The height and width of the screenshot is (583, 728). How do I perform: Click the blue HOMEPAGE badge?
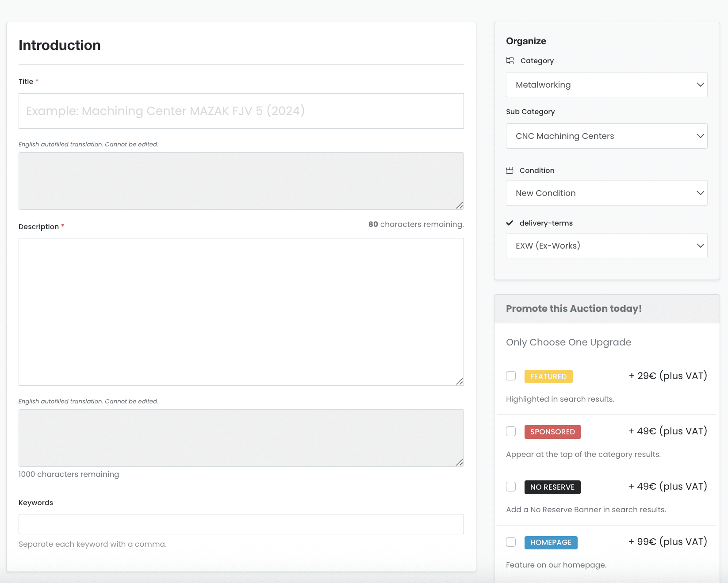pos(551,542)
